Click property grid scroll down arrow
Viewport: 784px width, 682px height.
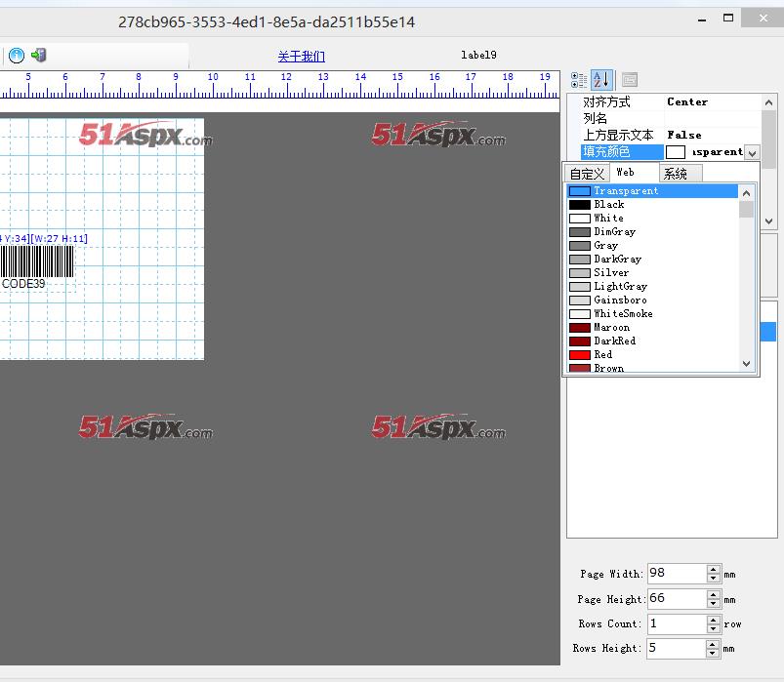[x=769, y=221]
